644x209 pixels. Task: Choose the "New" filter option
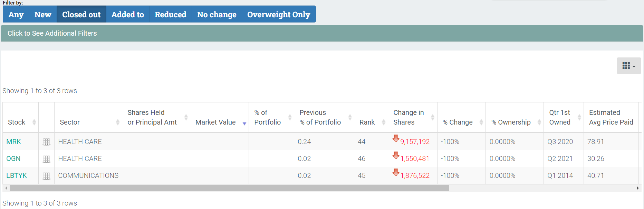tap(43, 15)
